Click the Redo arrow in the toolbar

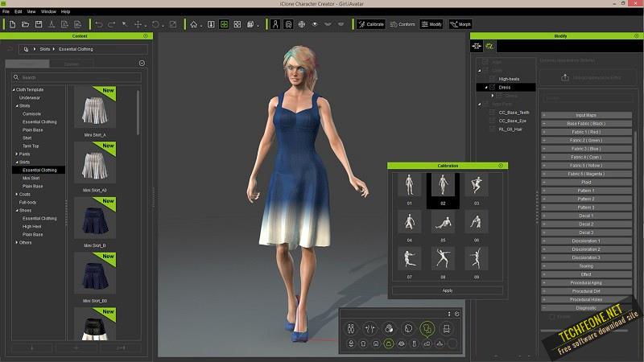111,24
